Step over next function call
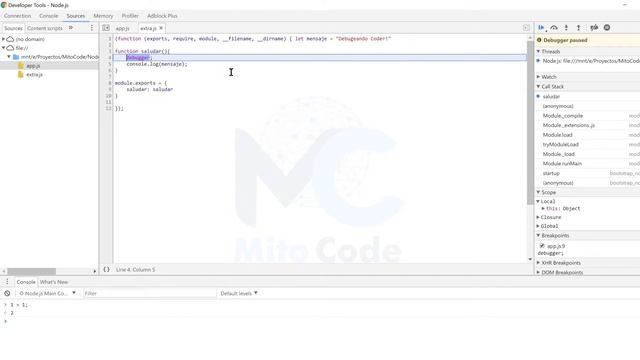Viewport: 640px width, 360px height. point(554,28)
